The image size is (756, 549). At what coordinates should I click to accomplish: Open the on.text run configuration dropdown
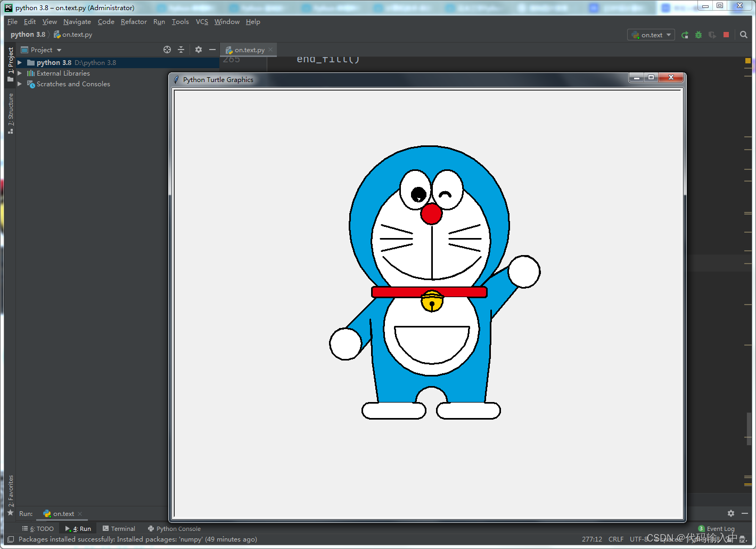point(651,35)
